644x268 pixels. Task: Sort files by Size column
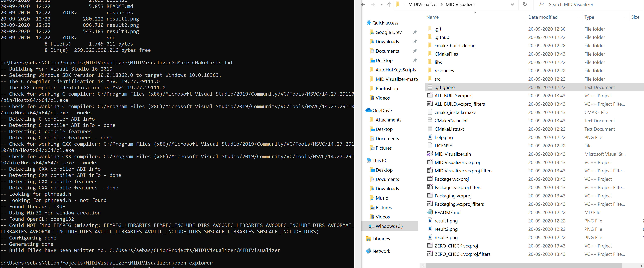pos(635,17)
